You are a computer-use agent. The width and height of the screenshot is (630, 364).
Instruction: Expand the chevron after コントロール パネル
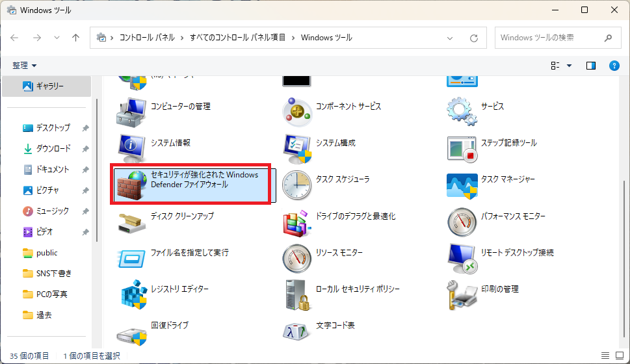click(182, 38)
